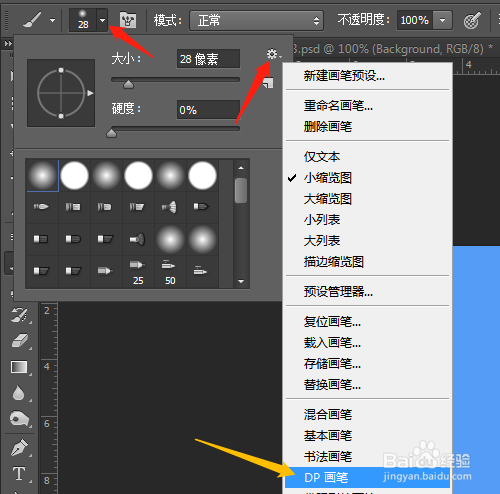Image resolution: width=500 pixels, height=494 pixels.
Task: Select the second hard round brush thumbnail
Action: [75, 176]
